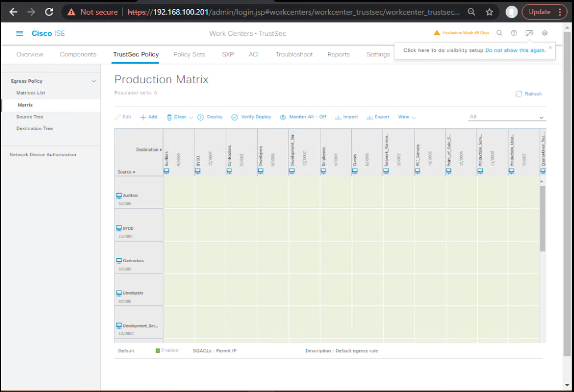Switch to the Overview tab
Image resolution: width=574 pixels, height=392 pixels.
[30, 54]
